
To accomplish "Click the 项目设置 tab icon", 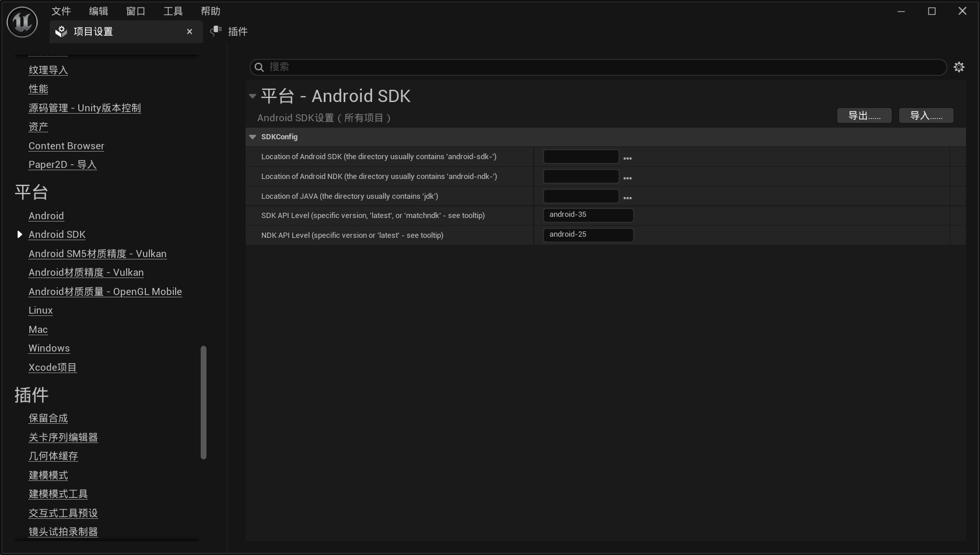I will tap(61, 31).
